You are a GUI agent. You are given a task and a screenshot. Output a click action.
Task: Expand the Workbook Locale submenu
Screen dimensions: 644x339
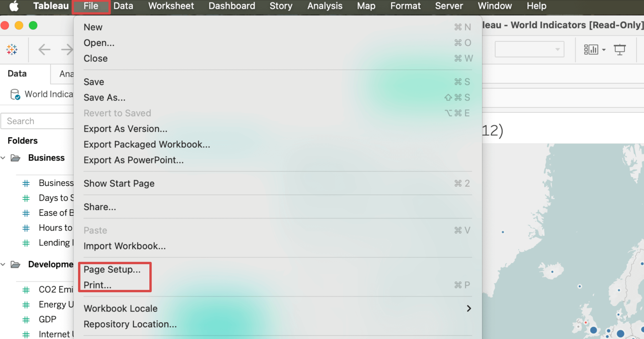point(469,308)
